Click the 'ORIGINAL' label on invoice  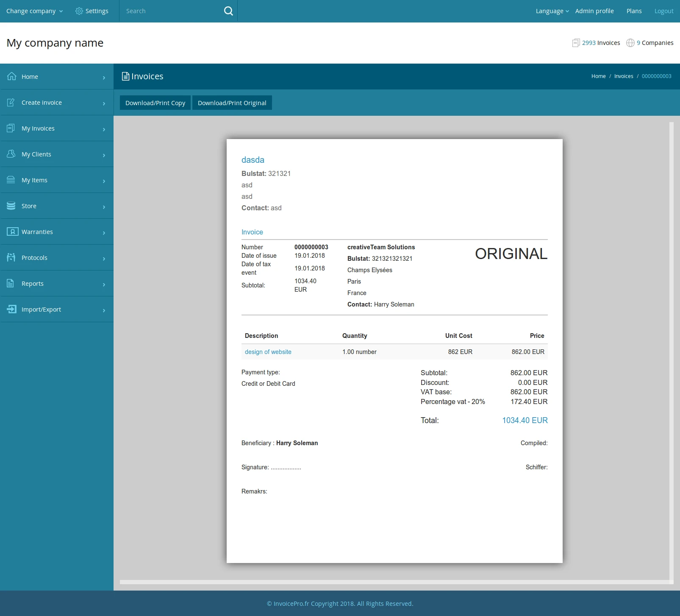[511, 254]
